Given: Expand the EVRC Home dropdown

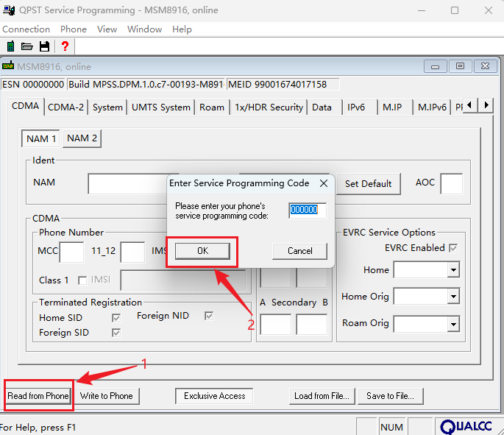Looking at the screenshot, I should pos(452,270).
